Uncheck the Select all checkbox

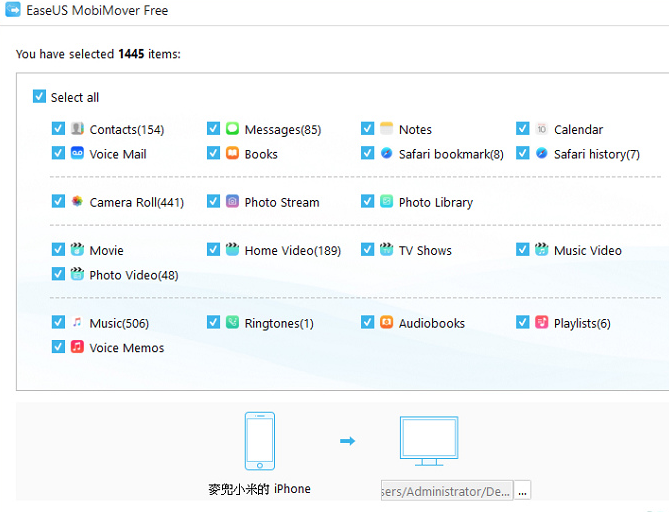coord(39,96)
